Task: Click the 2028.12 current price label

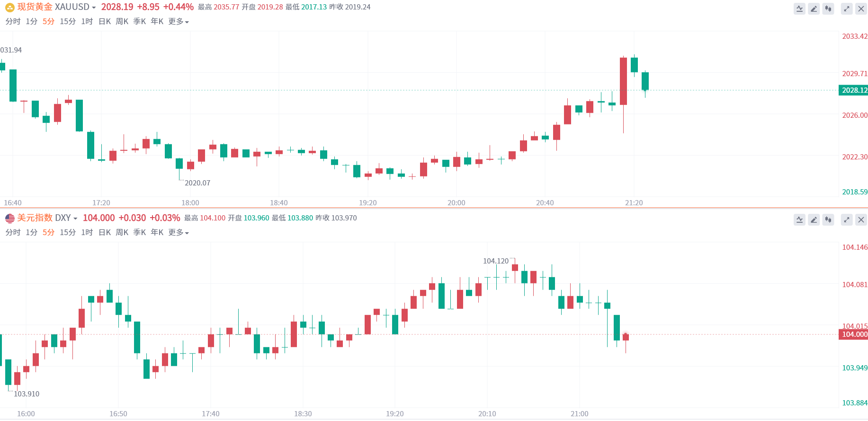Action: point(853,90)
